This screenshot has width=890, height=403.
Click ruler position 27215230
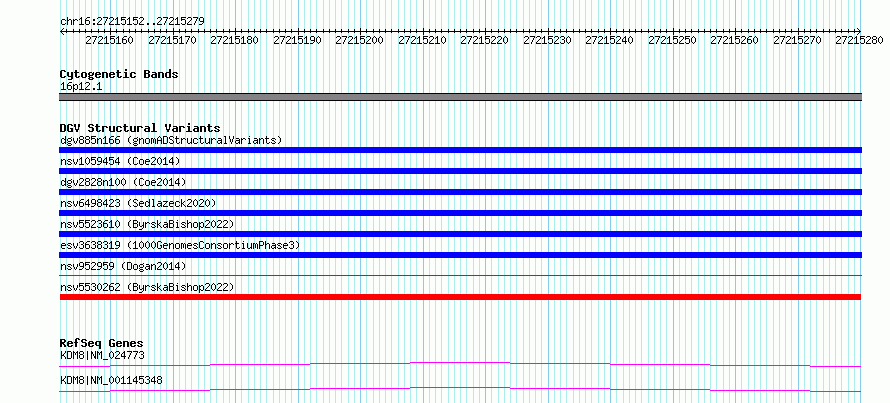pyautogui.click(x=547, y=40)
